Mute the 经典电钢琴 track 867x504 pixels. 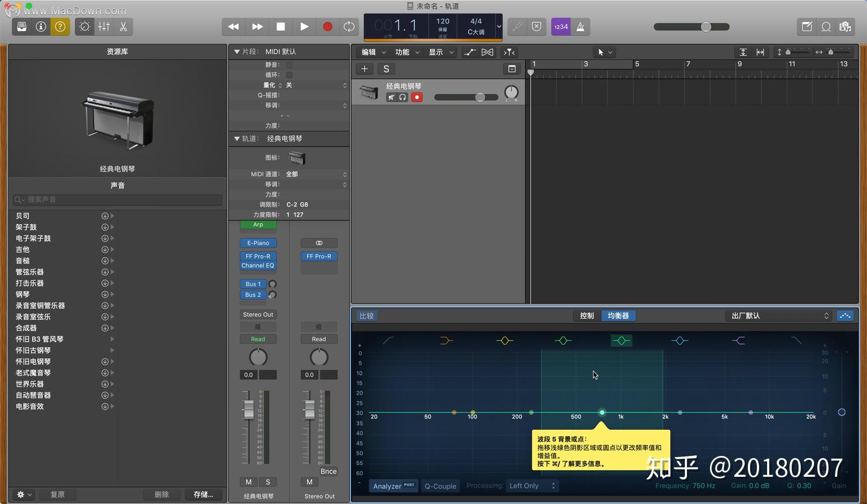click(392, 97)
